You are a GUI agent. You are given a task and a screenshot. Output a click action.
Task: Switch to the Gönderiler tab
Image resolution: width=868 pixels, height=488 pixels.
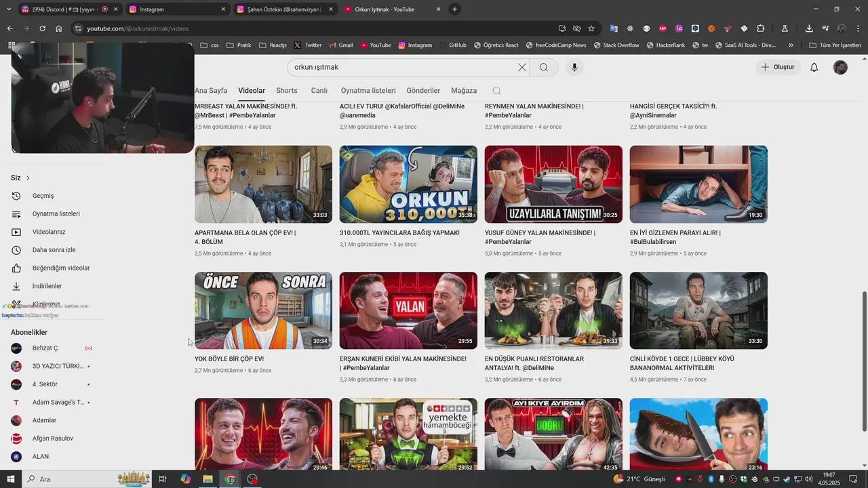pos(423,91)
